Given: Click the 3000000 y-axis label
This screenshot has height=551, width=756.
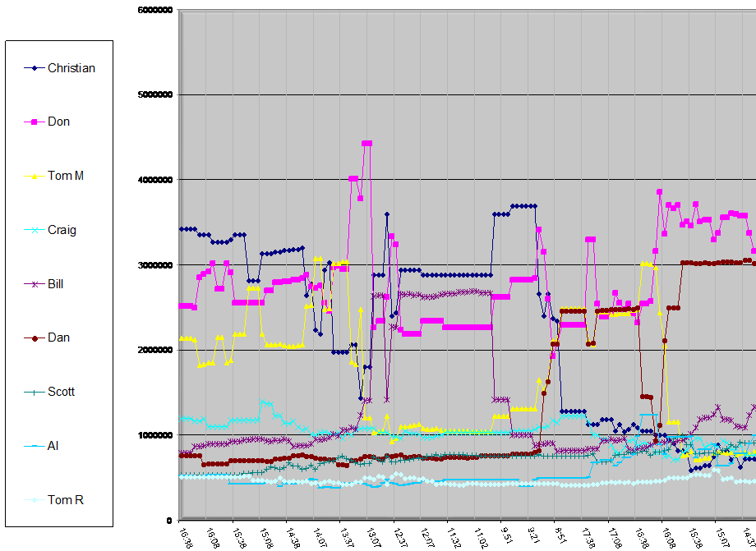Looking at the screenshot, I should (x=154, y=265).
